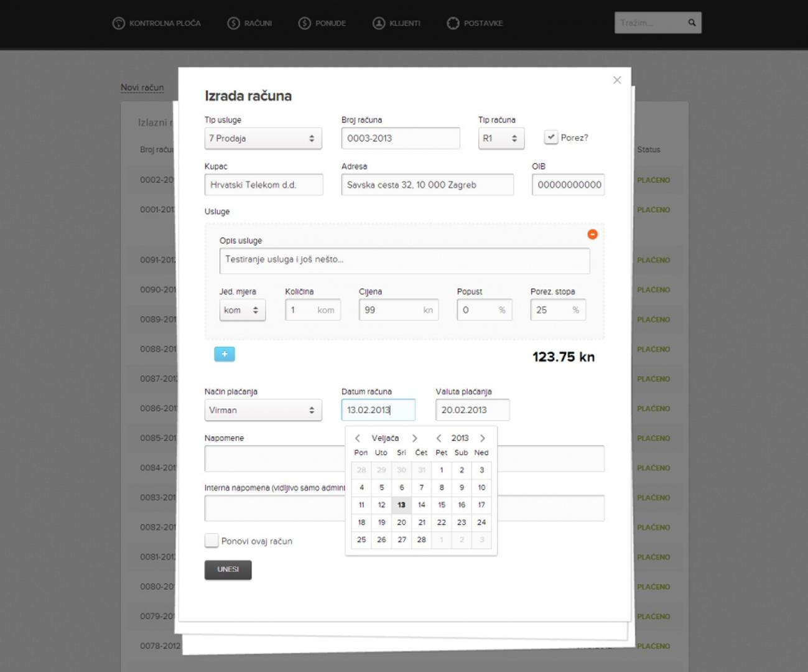
Task: Open Računi in top navigation
Action: 250,23
